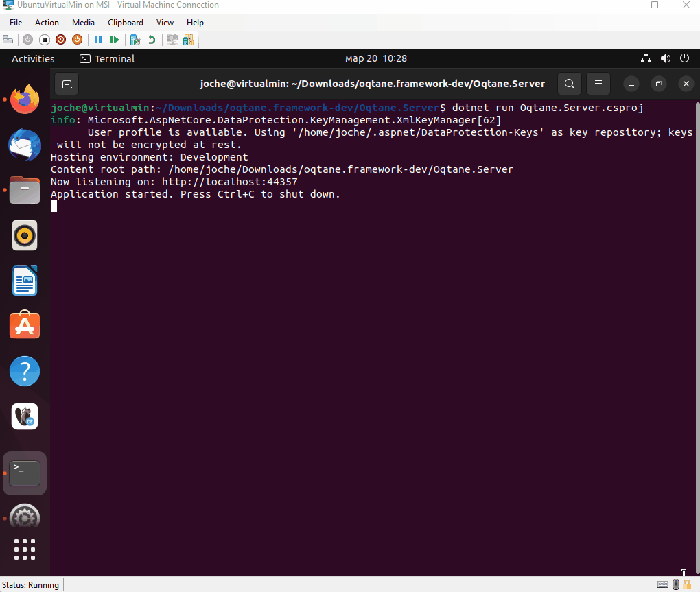Viewport: 700px width, 592px height.
Task: Open the View menu
Action: pyautogui.click(x=165, y=23)
